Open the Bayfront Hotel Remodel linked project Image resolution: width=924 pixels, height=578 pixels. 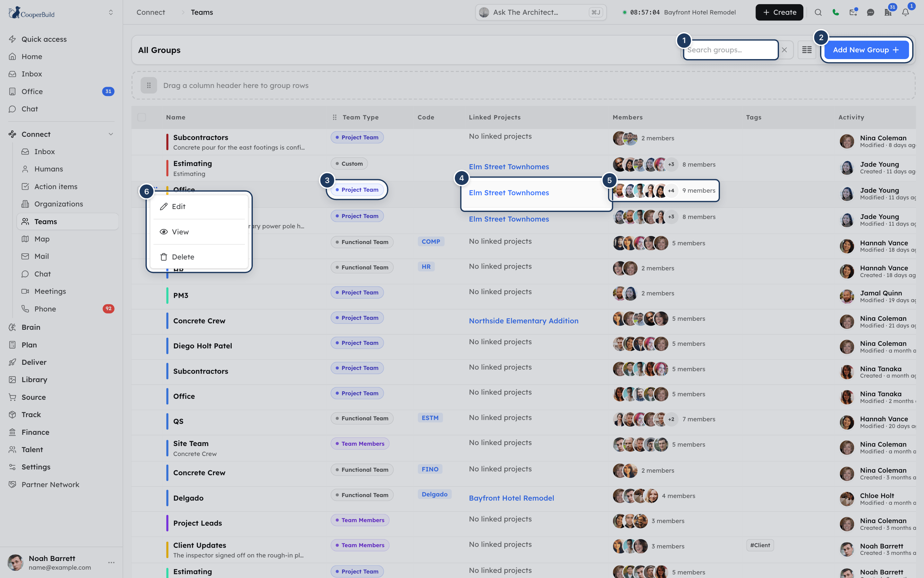[x=511, y=498]
